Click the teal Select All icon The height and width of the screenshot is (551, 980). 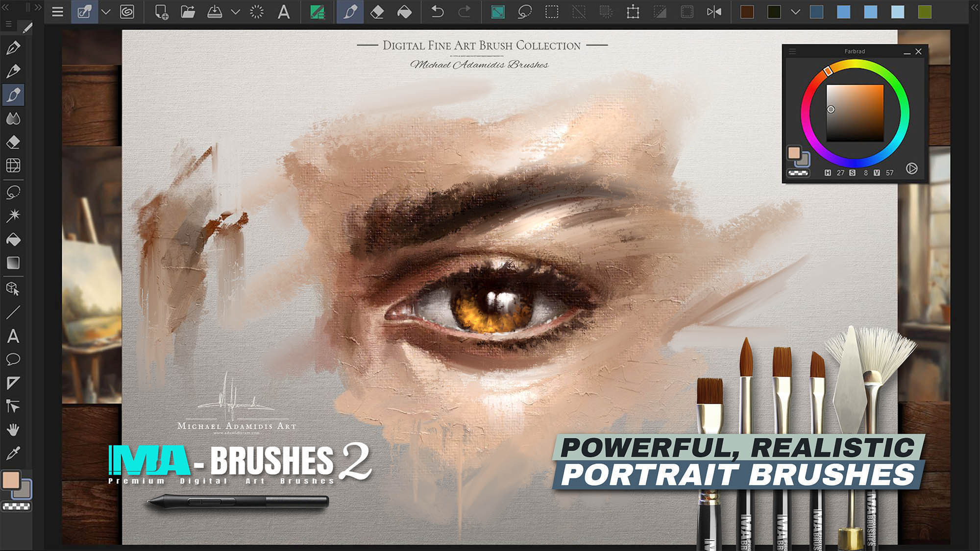click(x=498, y=12)
